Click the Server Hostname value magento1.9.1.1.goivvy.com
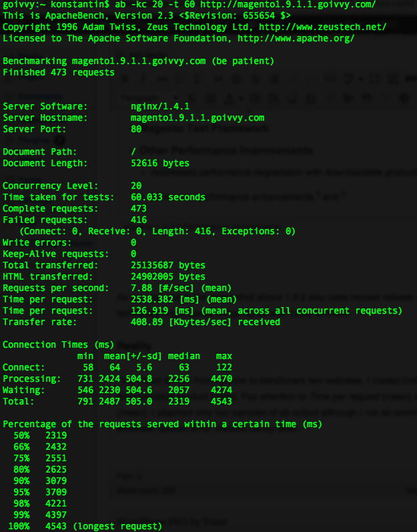417x532 pixels. [x=197, y=117]
